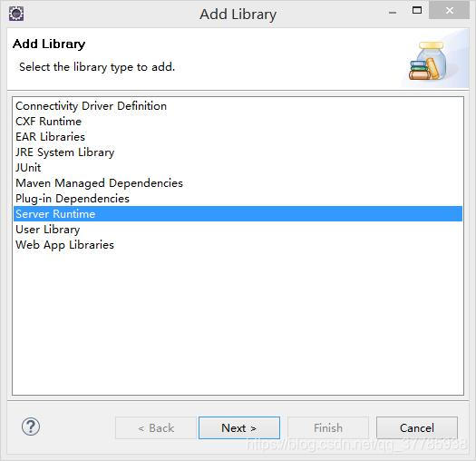
Task: Click the disabled Finish button
Action: pyautogui.click(x=328, y=427)
